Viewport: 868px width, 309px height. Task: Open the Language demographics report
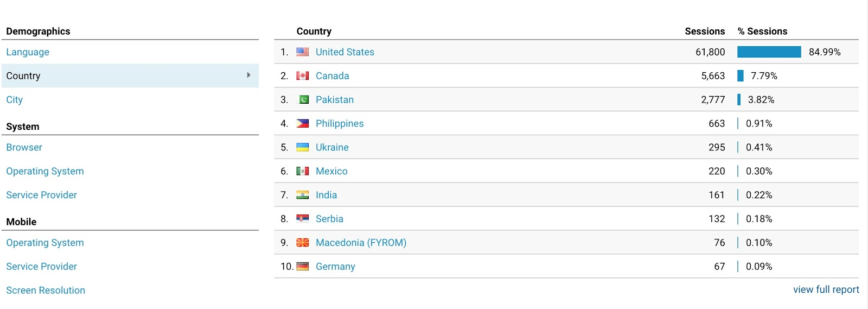(x=28, y=52)
